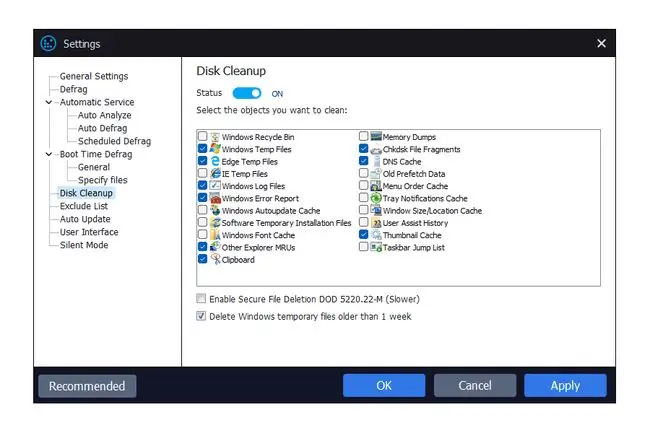Screen dimensions: 650x433
Task: Check the Windows Font Cache checkbox
Action: click(202, 235)
